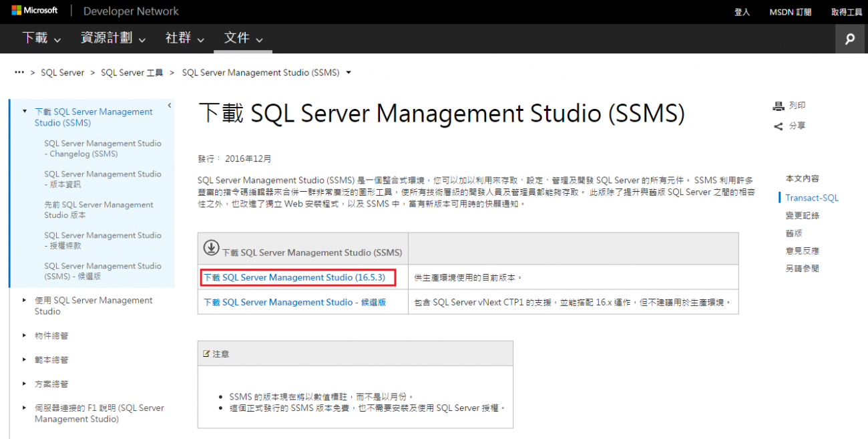Open the 取得工具 link
Image resolution: width=868 pixels, height=439 pixels.
tap(847, 12)
